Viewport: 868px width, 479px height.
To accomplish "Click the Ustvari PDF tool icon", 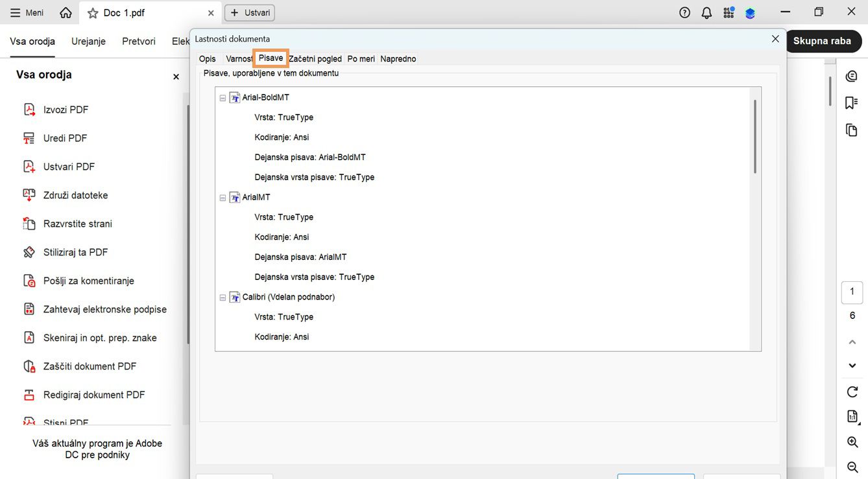I will coord(29,167).
